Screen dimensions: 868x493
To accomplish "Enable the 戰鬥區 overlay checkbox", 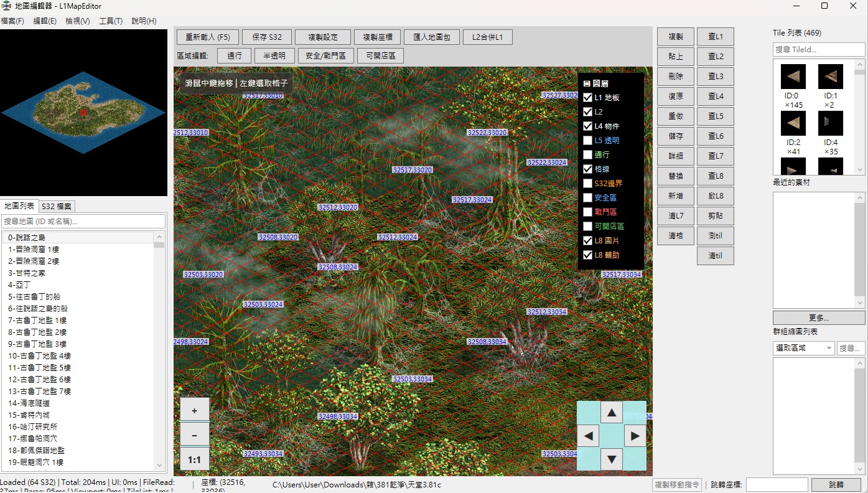I will [x=587, y=212].
